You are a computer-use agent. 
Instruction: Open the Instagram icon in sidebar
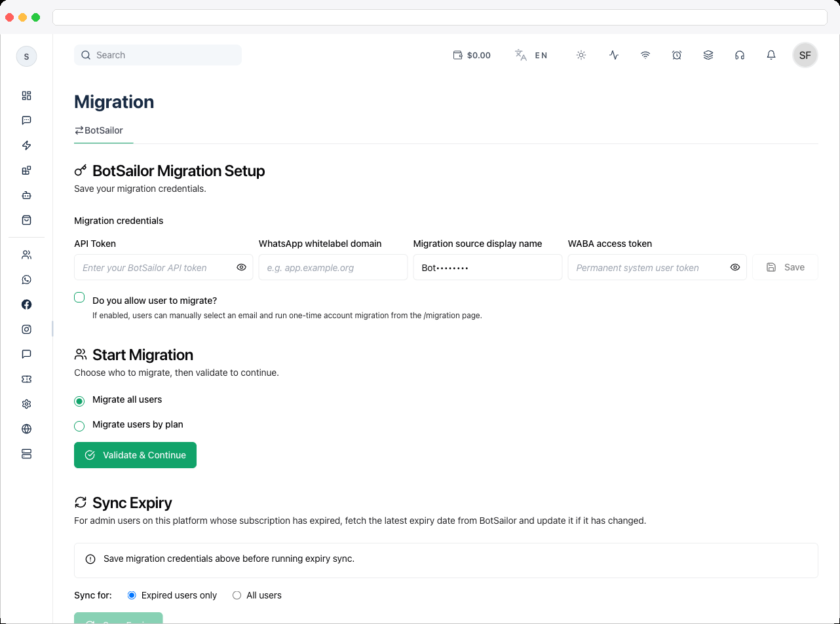[x=26, y=329]
